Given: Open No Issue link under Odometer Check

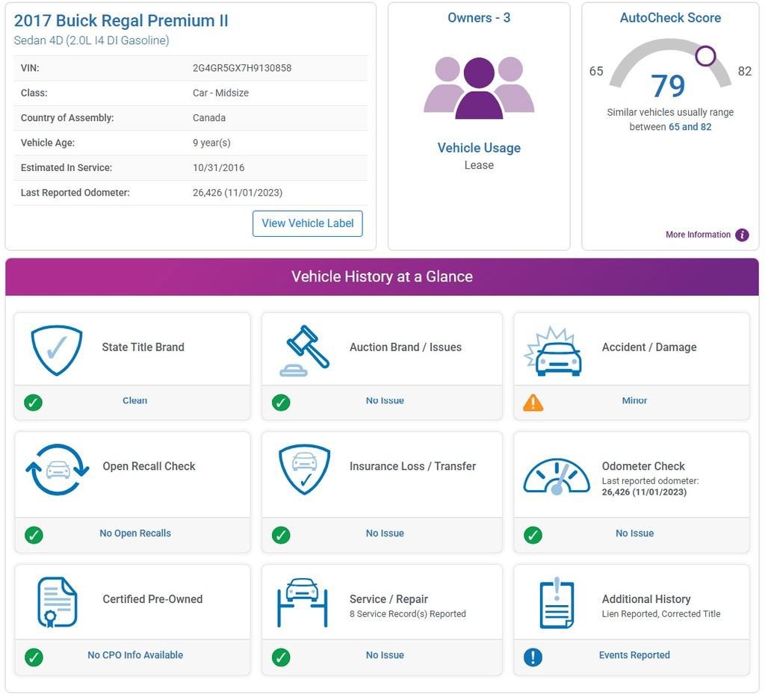Looking at the screenshot, I should click(x=634, y=533).
